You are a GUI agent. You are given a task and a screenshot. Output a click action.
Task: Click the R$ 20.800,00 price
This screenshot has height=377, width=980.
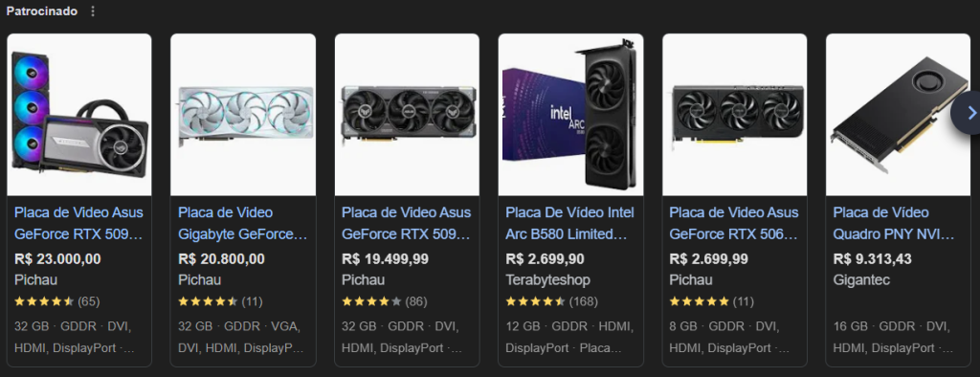click(x=221, y=259)
